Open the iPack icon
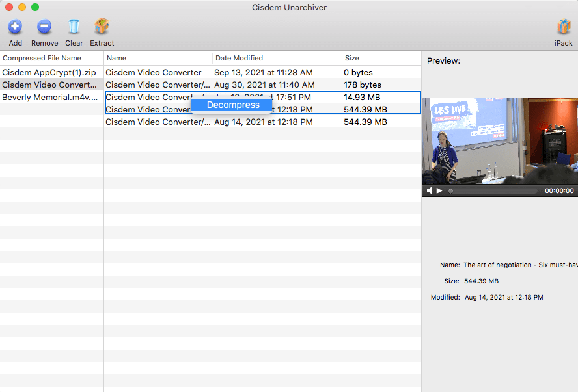Image resolution: width=578 pixels, height=392 pixels. (x=563, y=27)
